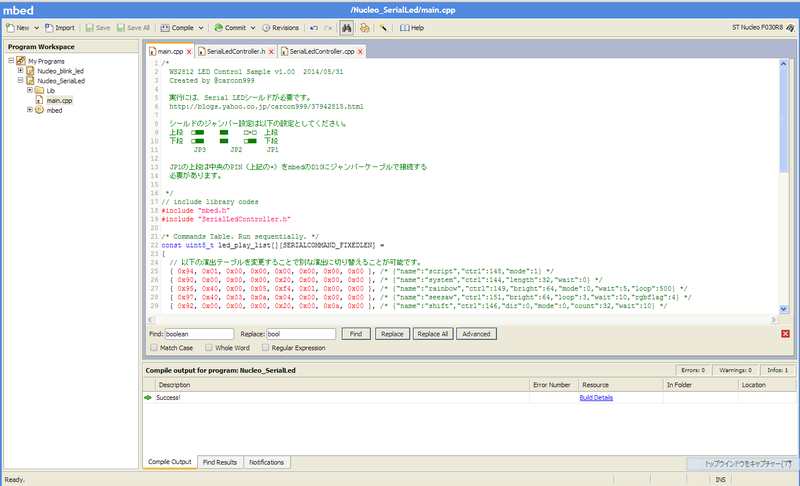Expand the mbed library node
The image size is (800, 486).
(30, 110)
